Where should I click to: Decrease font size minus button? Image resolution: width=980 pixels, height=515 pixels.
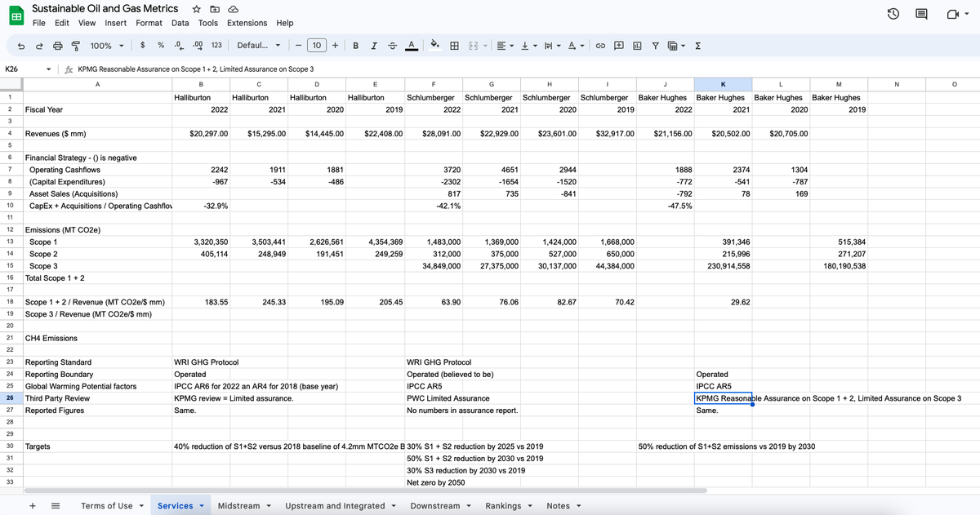(300, 47)
